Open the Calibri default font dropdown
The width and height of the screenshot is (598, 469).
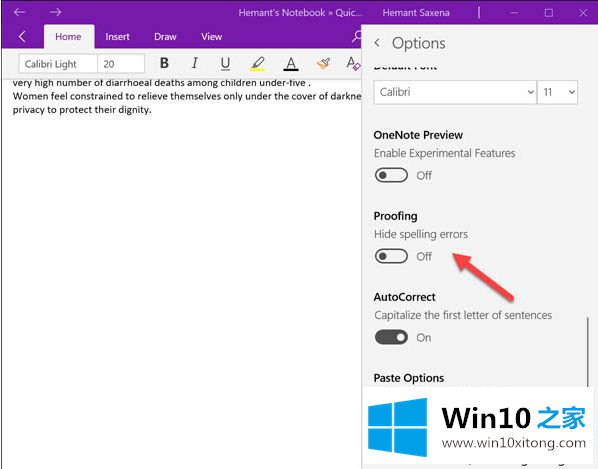[455, 92]
